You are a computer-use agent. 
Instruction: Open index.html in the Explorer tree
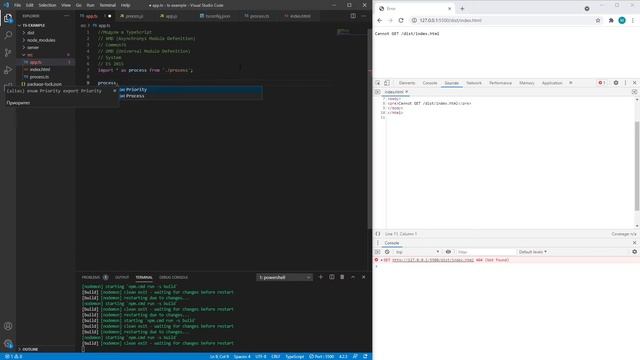(40, 69)
